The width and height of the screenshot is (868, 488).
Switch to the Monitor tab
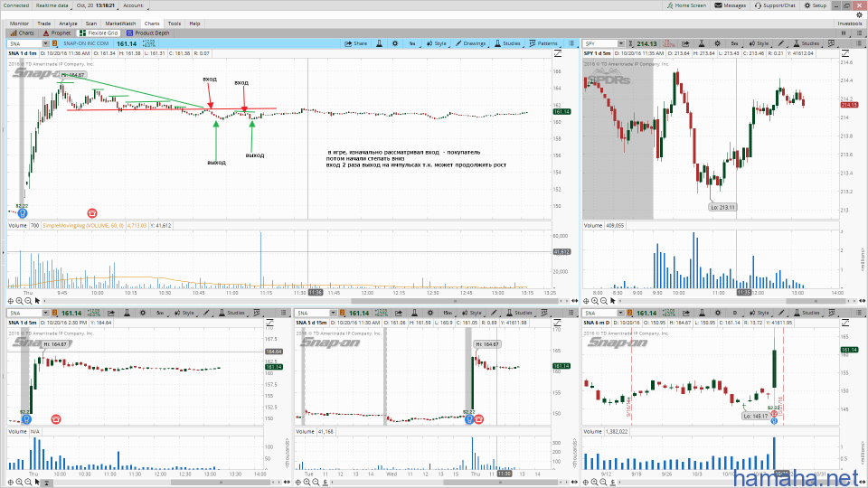coord(19,23)
